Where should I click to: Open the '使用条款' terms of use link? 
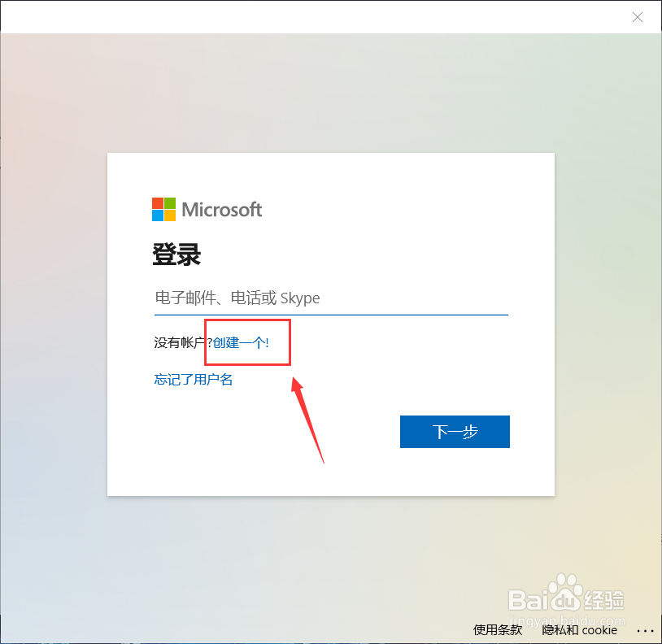pyautogui.click(x=498, y=630)
